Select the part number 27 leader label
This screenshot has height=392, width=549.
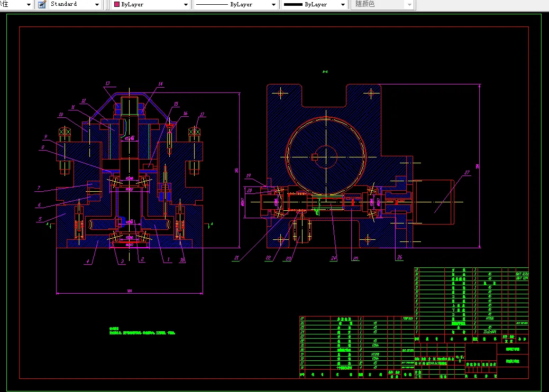(466, 173)
